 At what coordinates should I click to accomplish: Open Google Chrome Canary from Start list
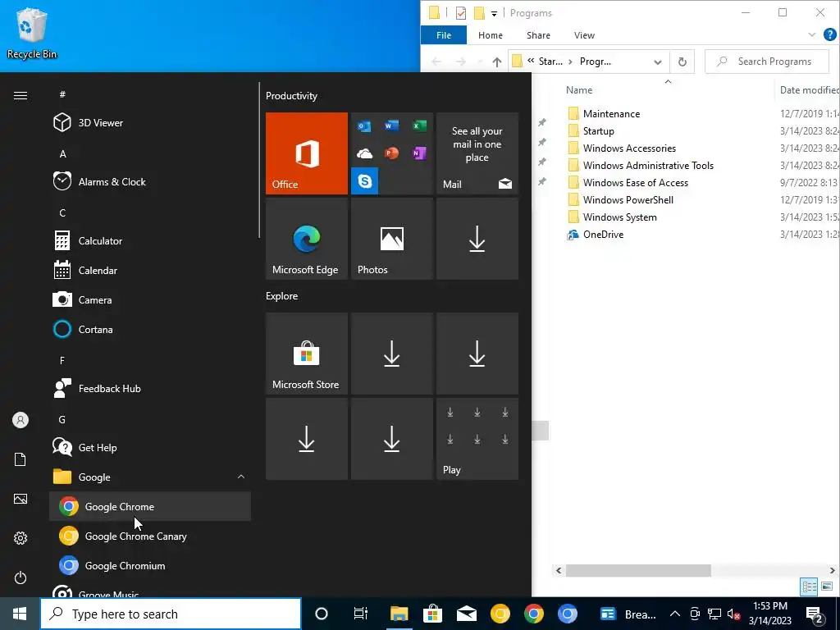(x=150, y=536)
